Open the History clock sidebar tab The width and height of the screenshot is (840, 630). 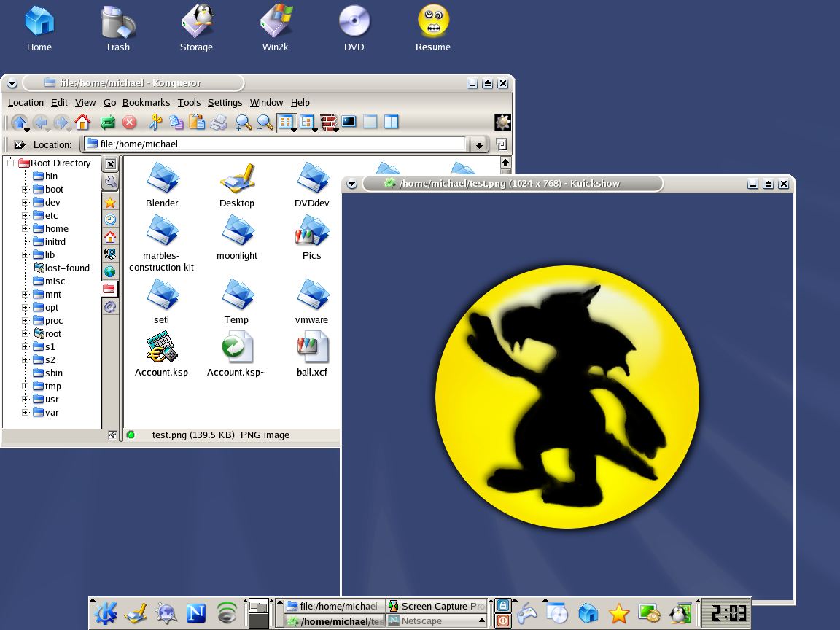(110, 219)
